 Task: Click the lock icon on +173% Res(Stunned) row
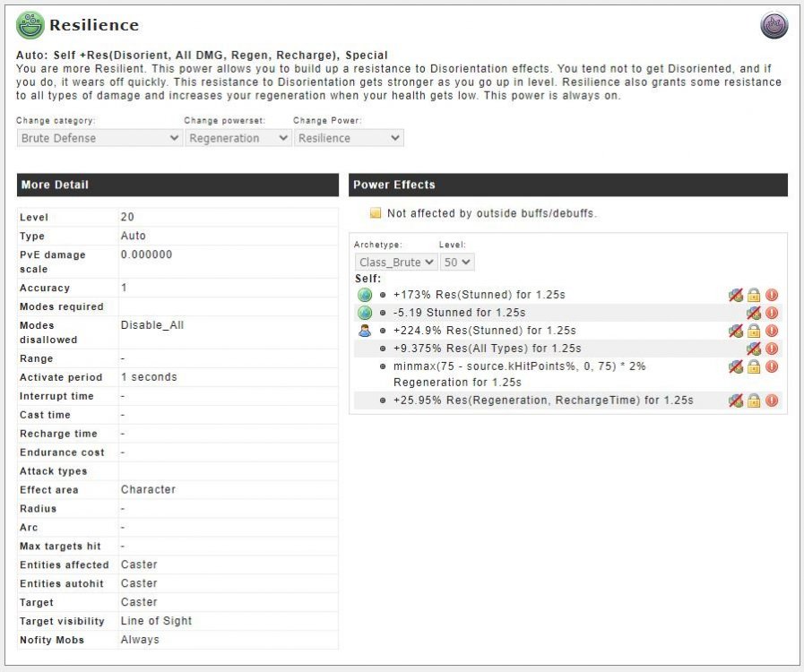click(x=754, y=295)
